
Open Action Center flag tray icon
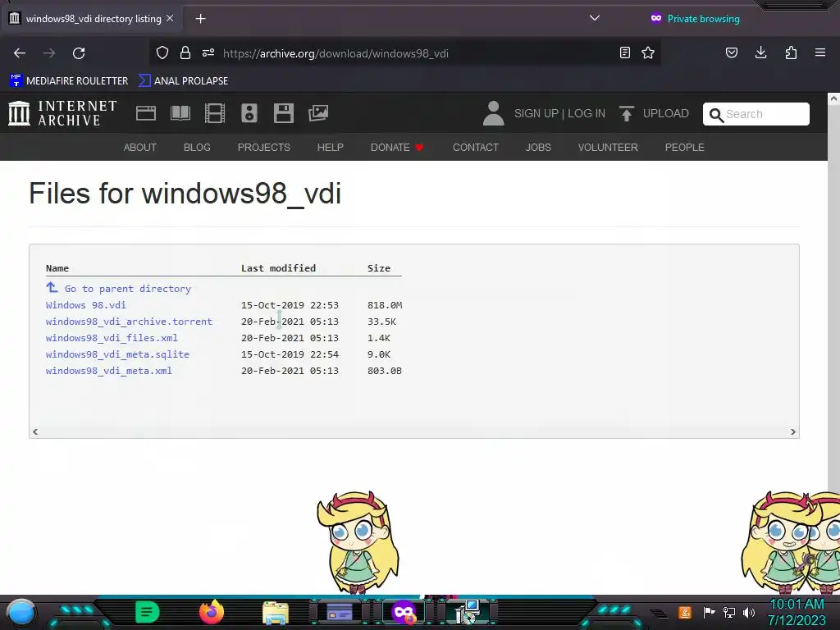[x=710, y=612]
